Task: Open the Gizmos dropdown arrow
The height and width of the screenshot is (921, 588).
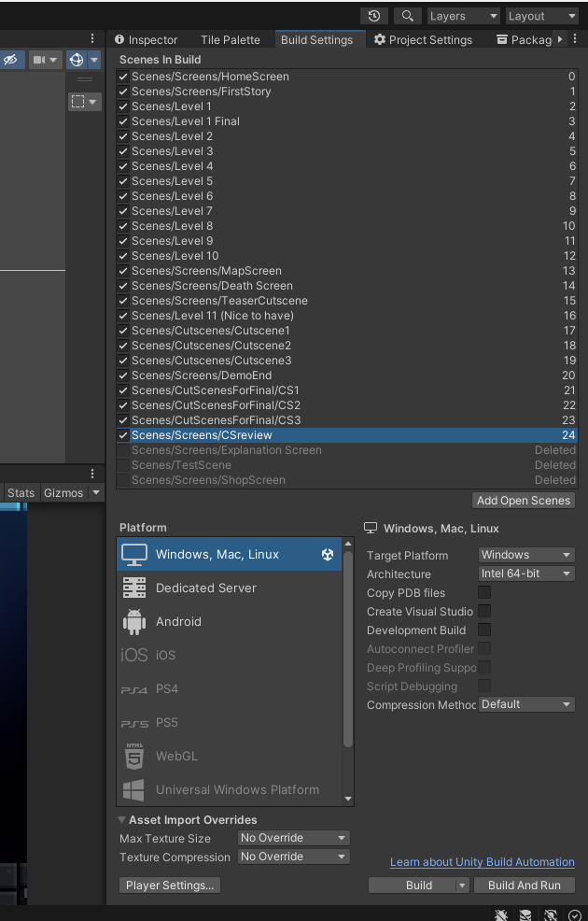Action: [96, 493]
